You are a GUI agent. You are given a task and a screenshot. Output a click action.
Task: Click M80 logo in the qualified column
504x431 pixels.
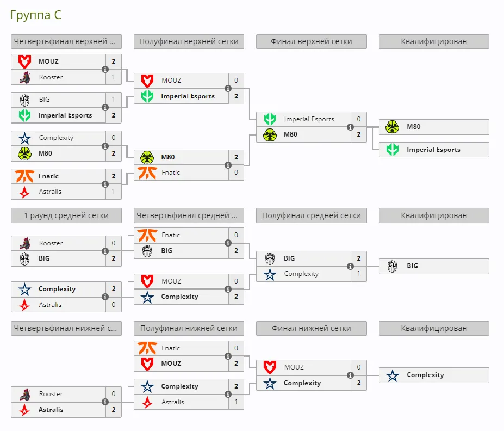(392, 127)
